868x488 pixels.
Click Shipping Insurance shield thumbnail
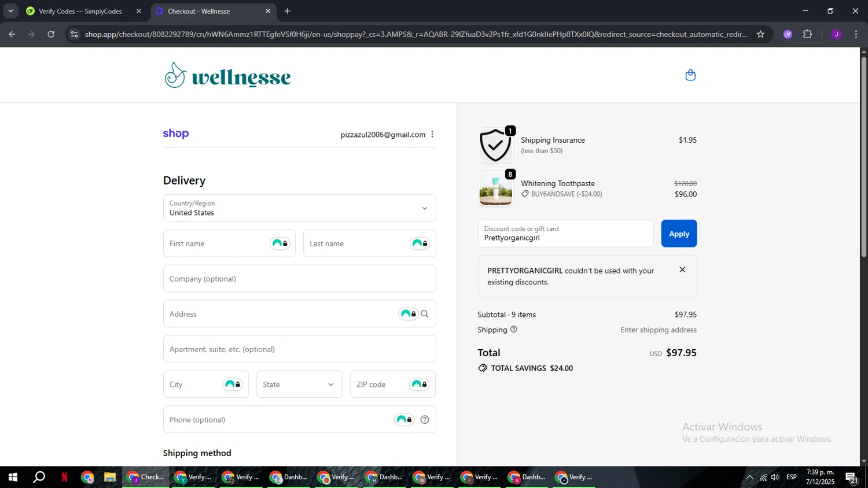(x=495, y=145)
